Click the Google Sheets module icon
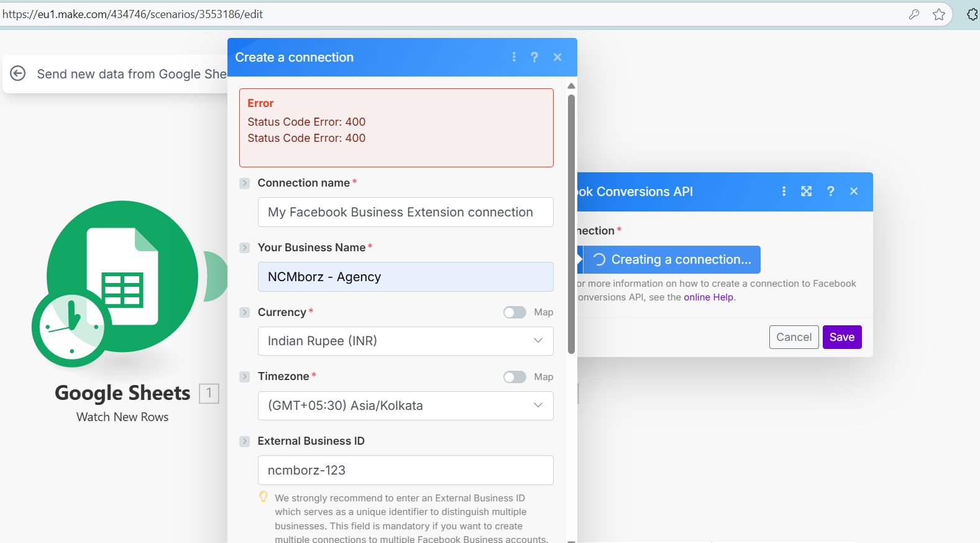The width and height of the screenshot is (980, 543). [x=122, y=276]
